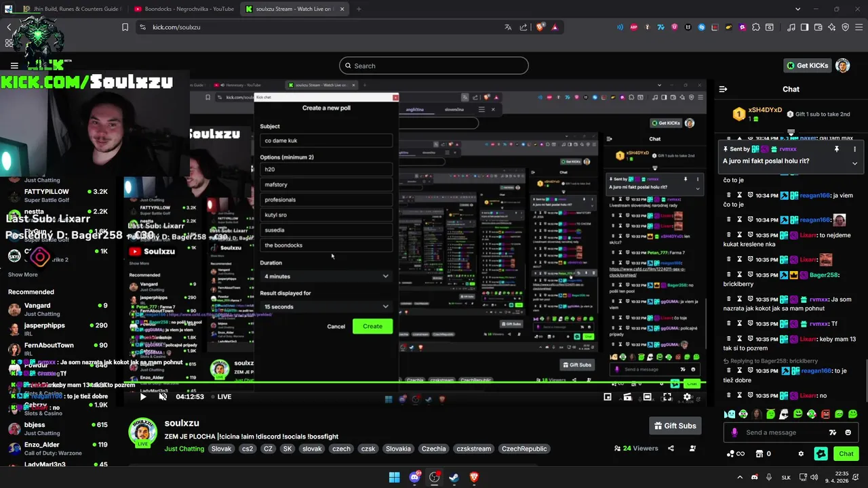The image size is (868, 488).
Task: Click the Gift Subs button below the player
Action: click(675, 426)
